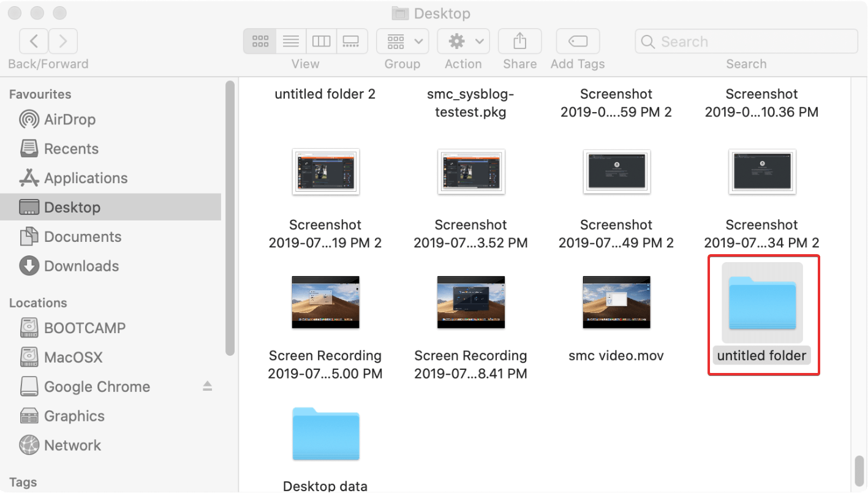Open the Downloads sidebar item
This screenshot has height=493, width=868.
[x=80, y=266]
